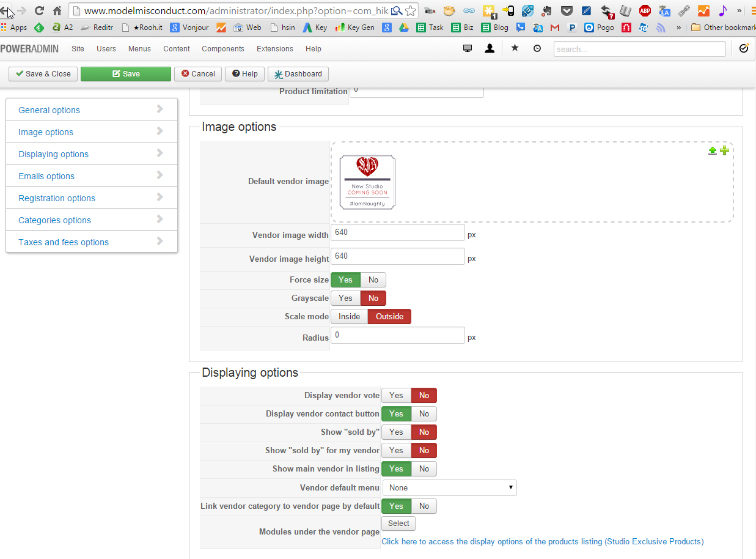Open the Help menu in admin bar
The height and width of the screenshot is (559, 756).
click(x=313, y=49)
